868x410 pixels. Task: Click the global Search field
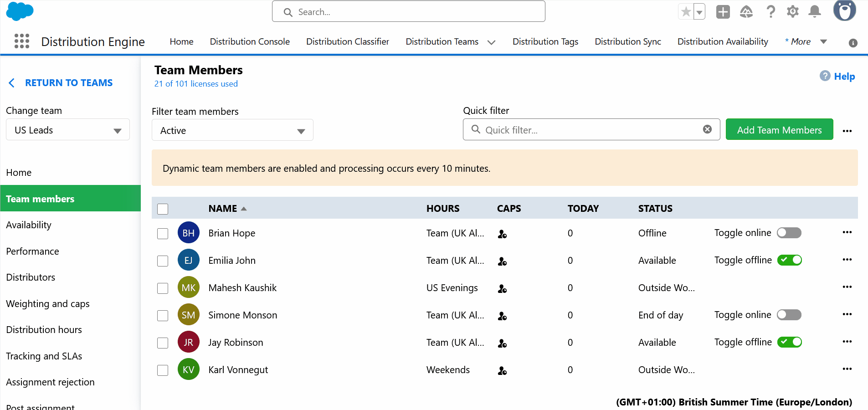pyautogui.click(x=408, y=11)
